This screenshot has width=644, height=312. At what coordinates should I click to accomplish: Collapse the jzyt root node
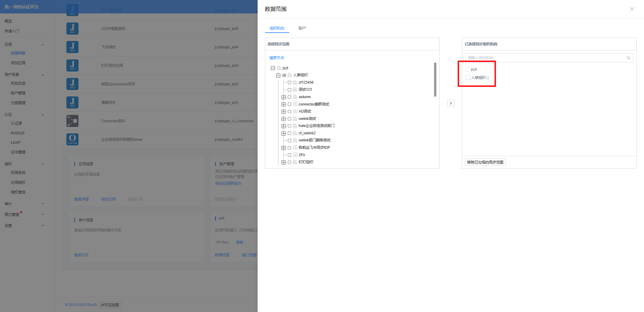coord(273,68)
